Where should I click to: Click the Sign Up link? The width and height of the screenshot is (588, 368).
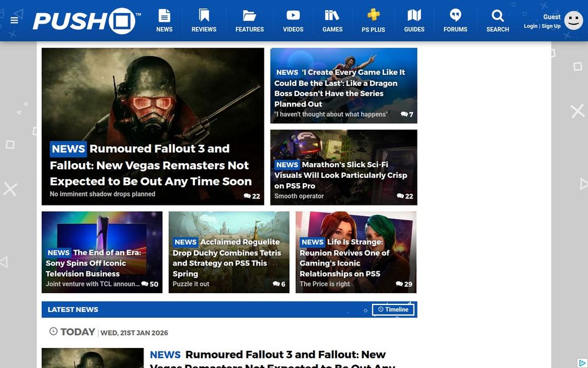point(551,26)
